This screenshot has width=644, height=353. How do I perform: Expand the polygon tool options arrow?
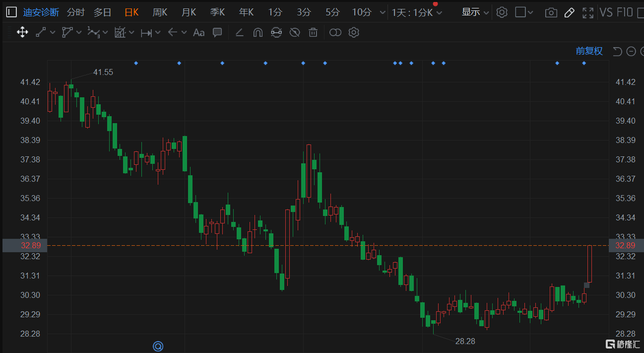[79, 33]
